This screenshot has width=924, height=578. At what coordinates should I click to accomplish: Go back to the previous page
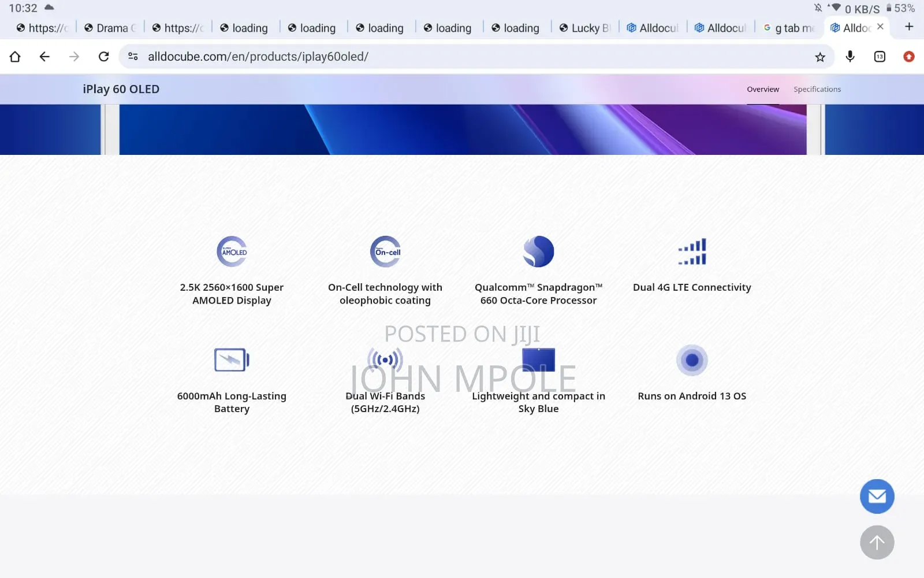click(x=44, y=57)
